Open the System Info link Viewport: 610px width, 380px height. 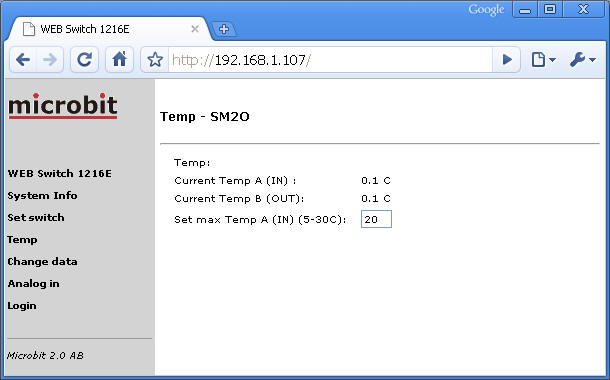pos(42,196)
